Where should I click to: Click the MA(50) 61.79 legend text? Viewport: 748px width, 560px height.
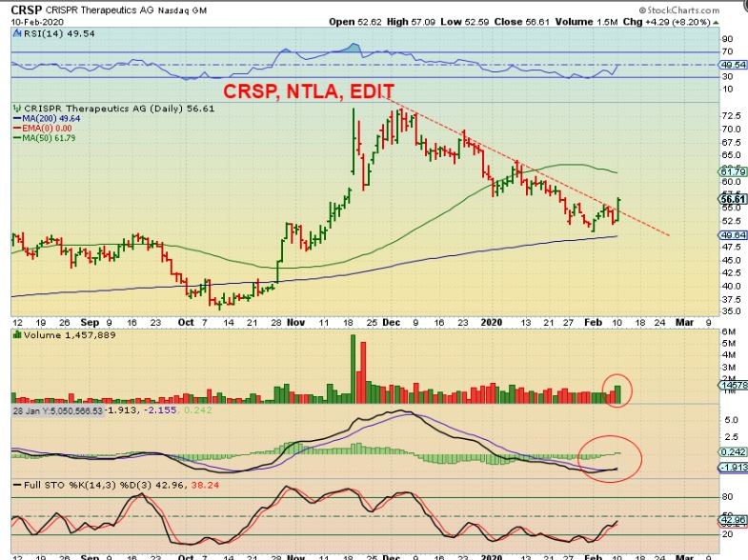click(x=50, y=138)
